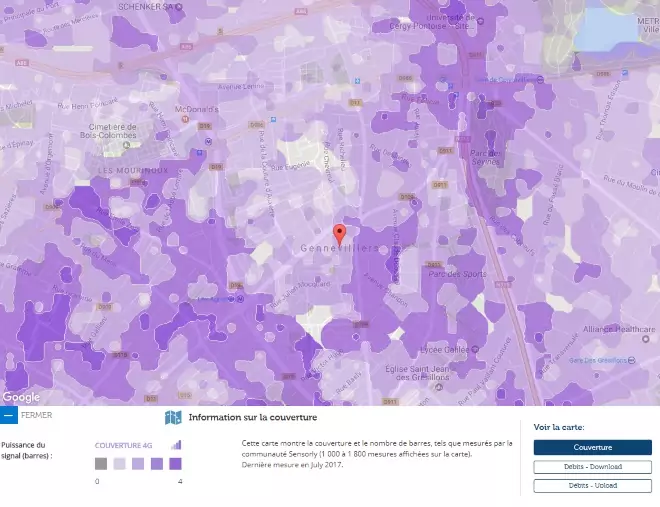
Task: Click the 'Rue Henri Poincaré' street label
Action: click(88, 104)
